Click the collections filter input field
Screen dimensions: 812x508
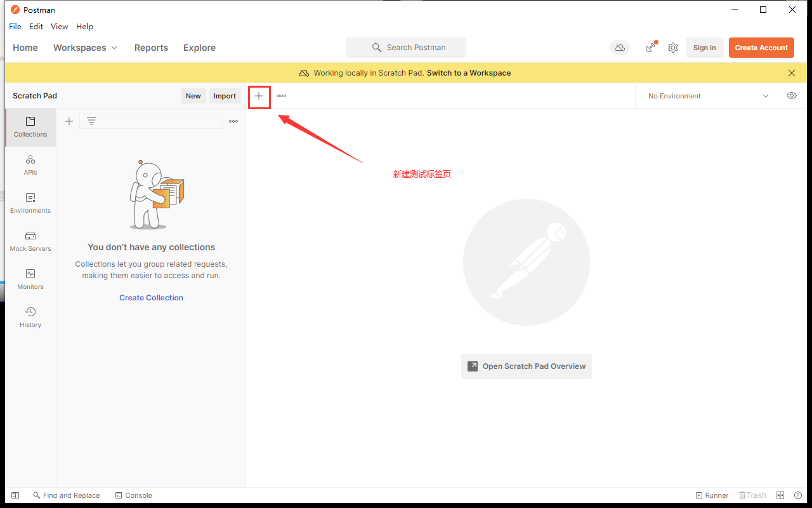pos(151,121)
